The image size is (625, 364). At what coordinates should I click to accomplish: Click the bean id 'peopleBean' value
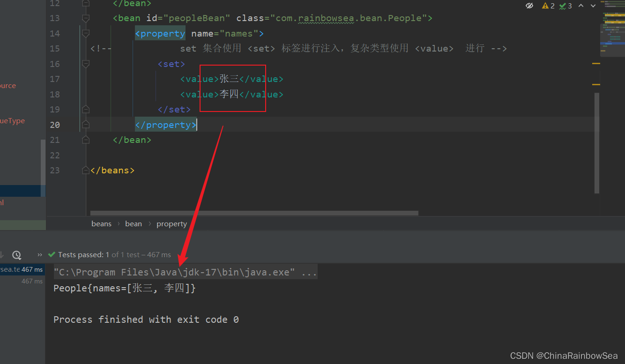coord(197,18)
